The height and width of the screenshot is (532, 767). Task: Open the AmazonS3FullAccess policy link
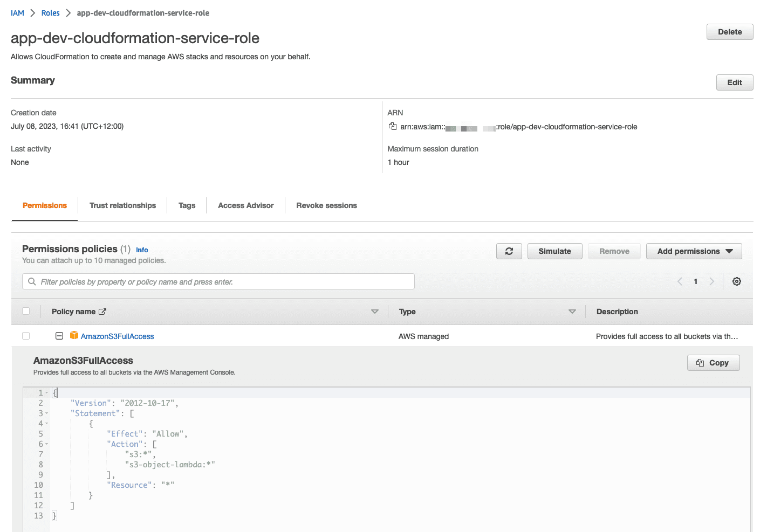tap(117, 336)
